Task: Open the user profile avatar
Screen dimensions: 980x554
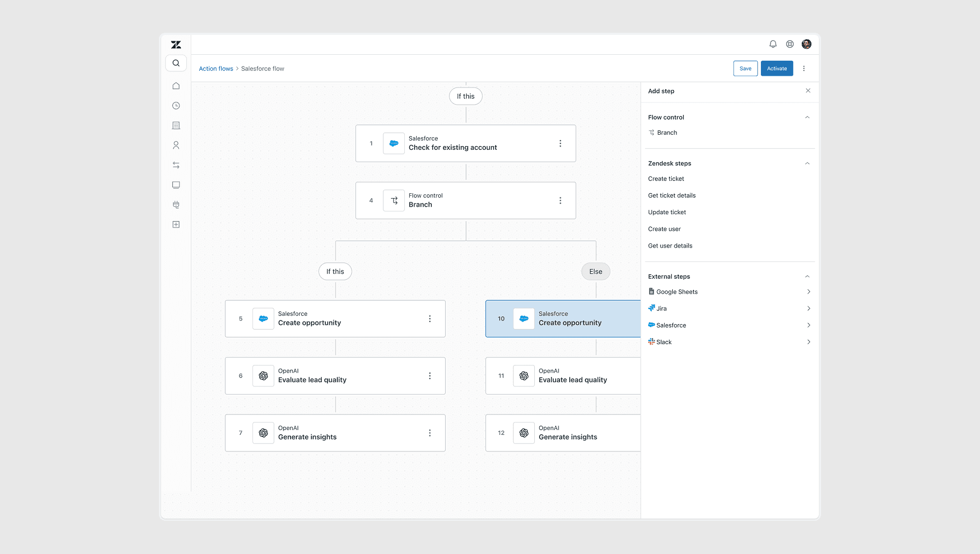Action: [807, 44]
